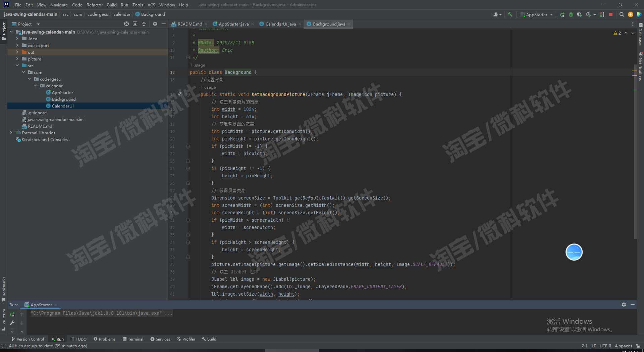644x352 pixels.
Task: Stop the running AppStarter process
Action: (611, 14)
